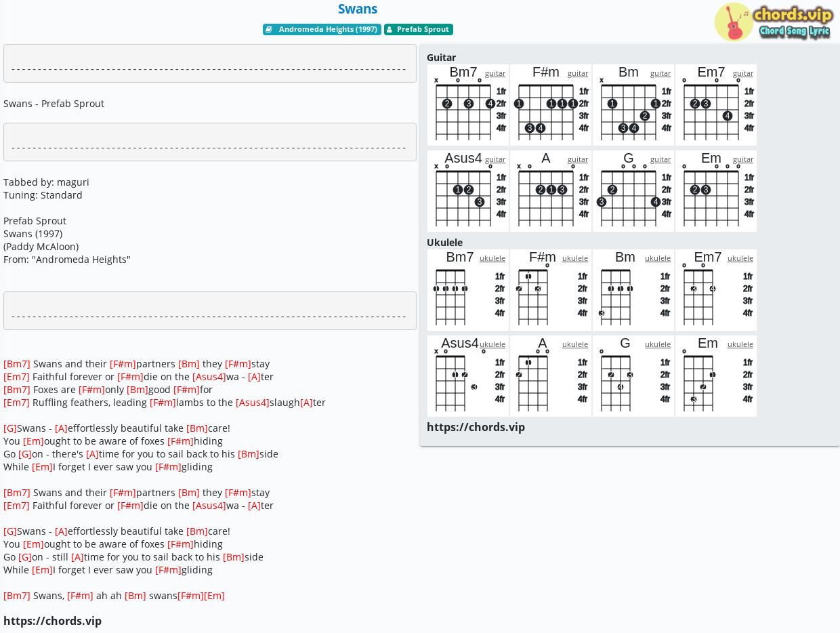Click the 'Tuning: Standard' line
This screenshot has height=633, width=840.
coord(43,195)
